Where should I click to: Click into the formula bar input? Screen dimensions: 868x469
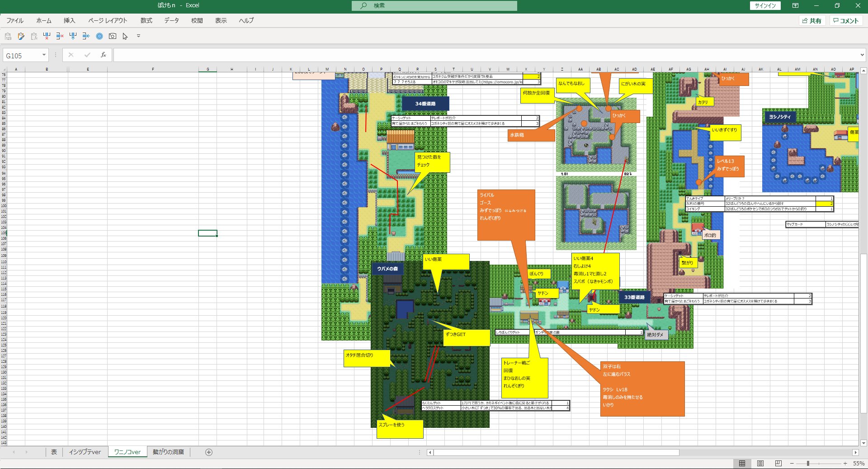[x=486, y=55]
